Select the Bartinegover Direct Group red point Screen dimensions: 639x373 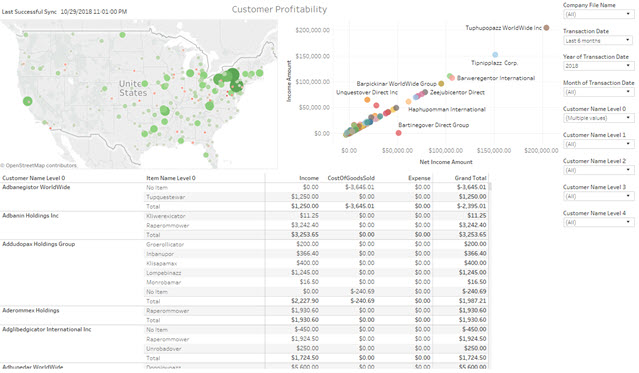[399, 133]
